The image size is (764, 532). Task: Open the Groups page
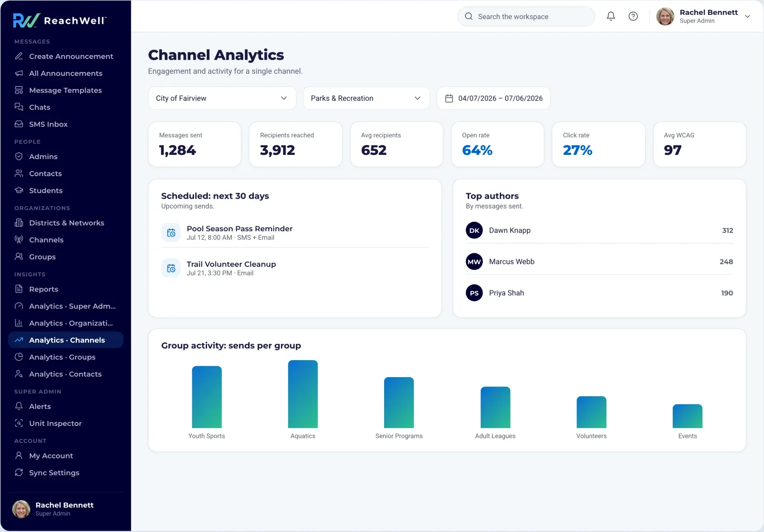[x=66, y=257]
